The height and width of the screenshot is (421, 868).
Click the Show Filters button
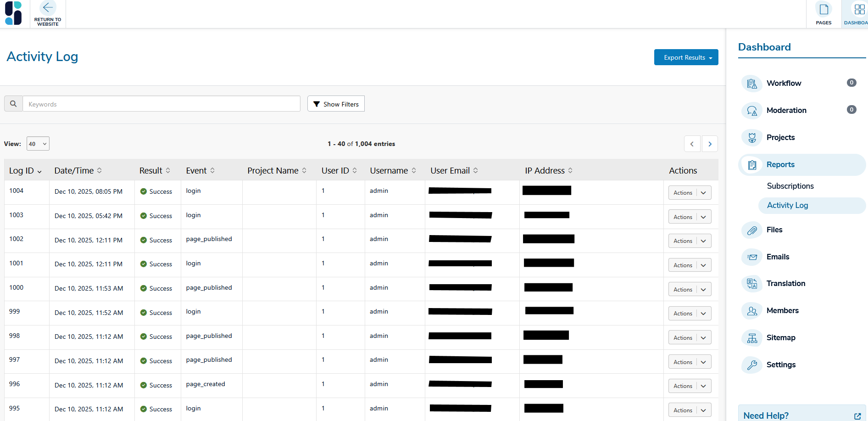(x=336, y=104)
